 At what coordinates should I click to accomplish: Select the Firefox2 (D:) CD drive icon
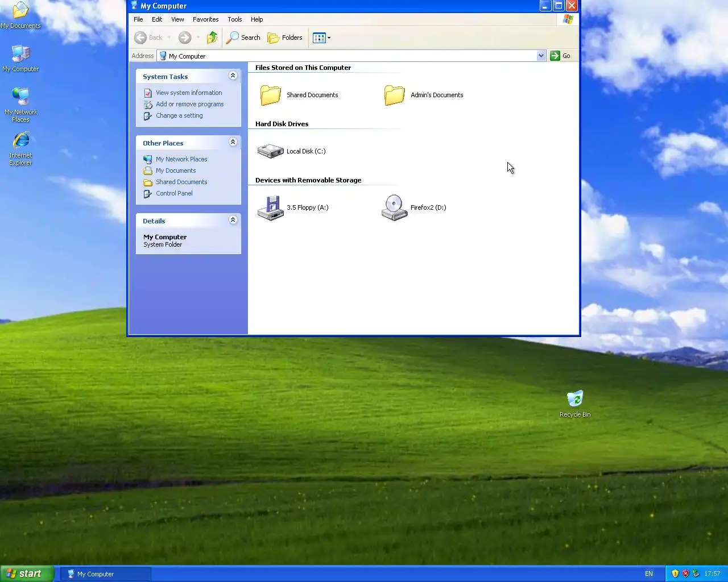coord(394,207)
